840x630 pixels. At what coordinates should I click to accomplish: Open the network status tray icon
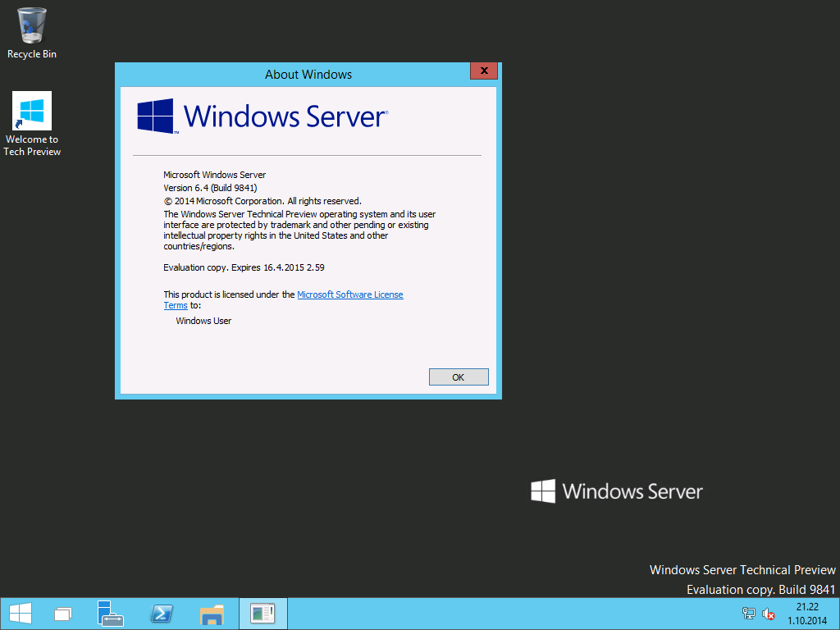748,613
